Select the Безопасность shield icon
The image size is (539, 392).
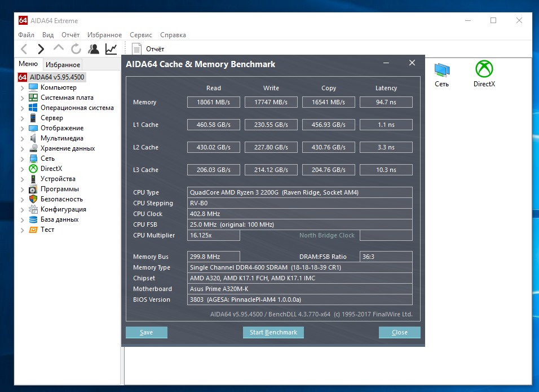click(x=33, y=199)
